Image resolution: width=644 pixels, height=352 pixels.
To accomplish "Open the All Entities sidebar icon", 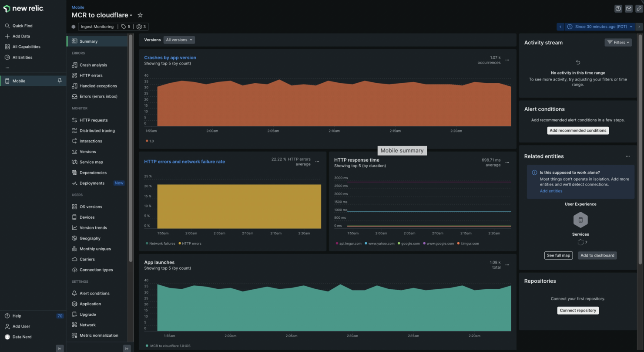I will (7, 57).
